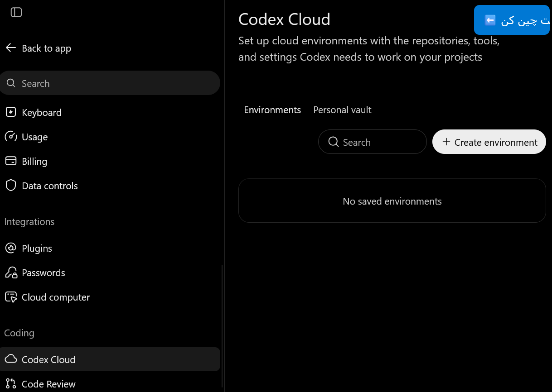552x392 pixels.
Task: Click the sidebar vertical scrollbar
Action: click(x=222, y=326)
